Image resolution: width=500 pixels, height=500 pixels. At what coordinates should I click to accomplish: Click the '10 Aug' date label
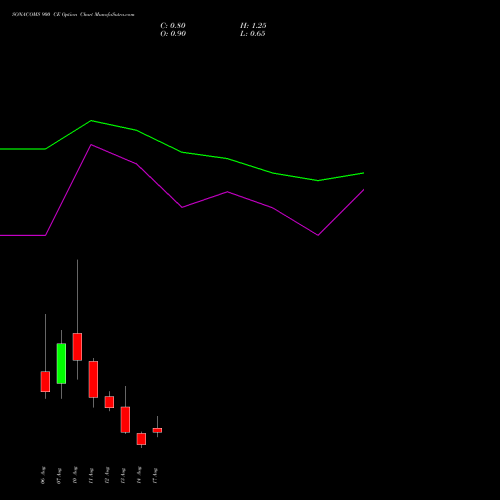[75, 475]
